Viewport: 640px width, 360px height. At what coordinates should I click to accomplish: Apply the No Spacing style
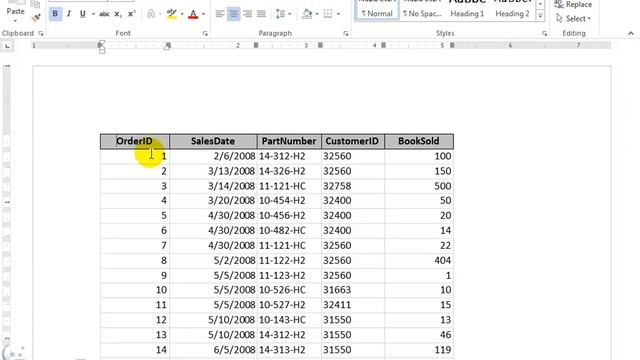pyautogui.click(x=422, y=10)
